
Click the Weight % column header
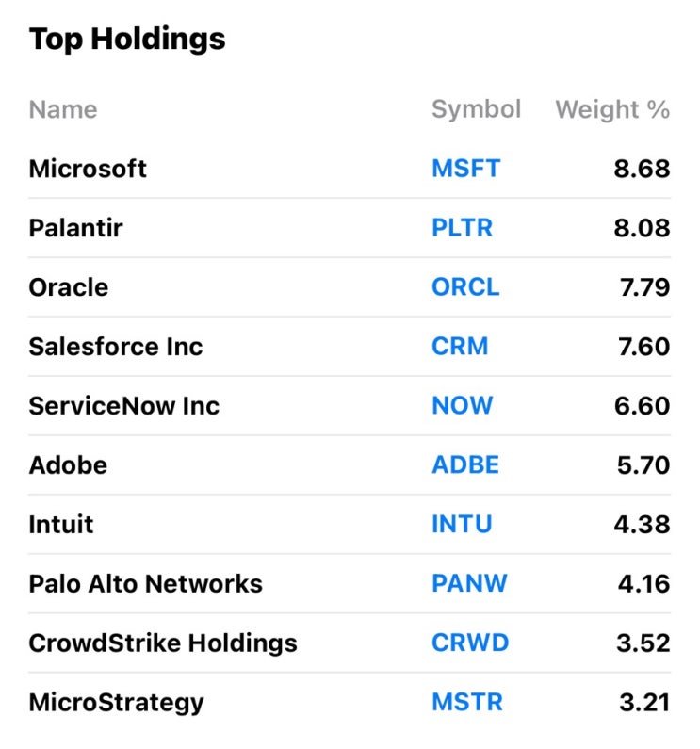coord(612,109)
